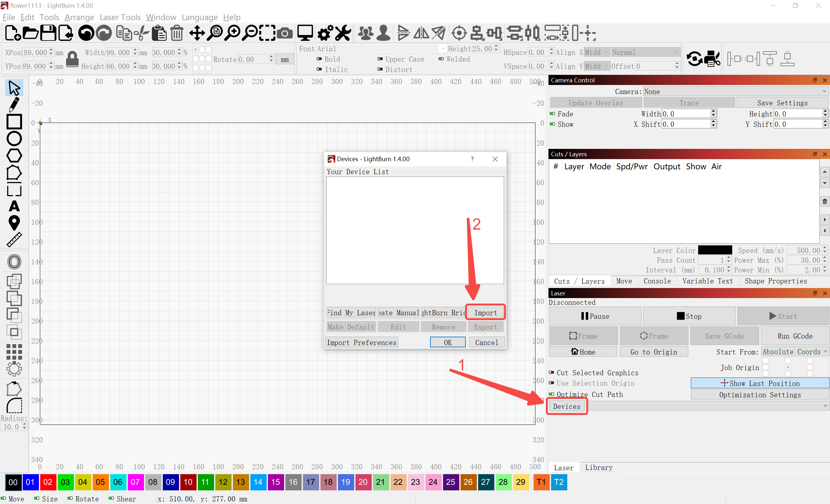Open the Align Y dropdown
This screenshot has height=504, width=830.
click(596, 66)
